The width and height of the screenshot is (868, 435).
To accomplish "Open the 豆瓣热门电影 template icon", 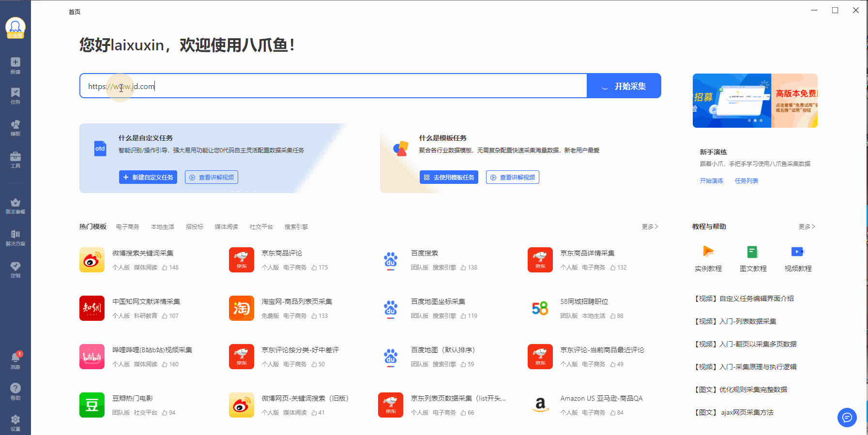I will pos(92,405).
